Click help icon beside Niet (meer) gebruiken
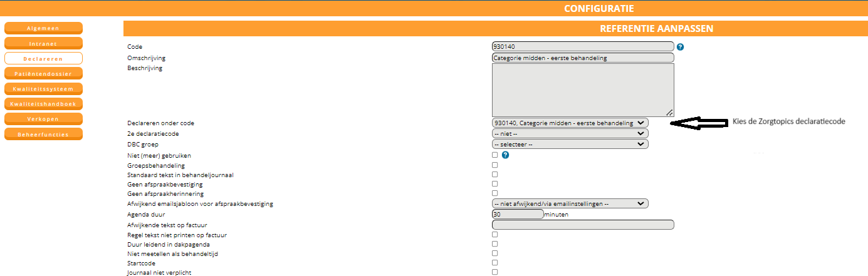868x276 pixels. pyautogui.click(x=505, y=155)
